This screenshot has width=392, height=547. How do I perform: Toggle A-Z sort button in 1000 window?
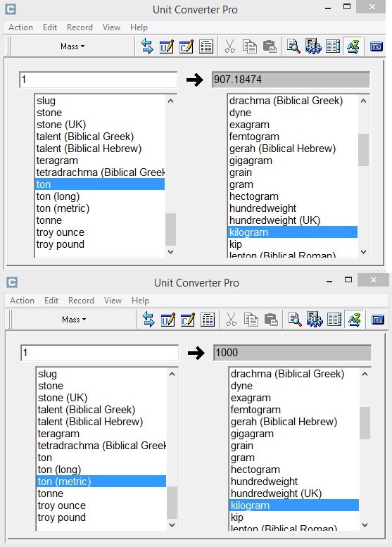[354, 320]
